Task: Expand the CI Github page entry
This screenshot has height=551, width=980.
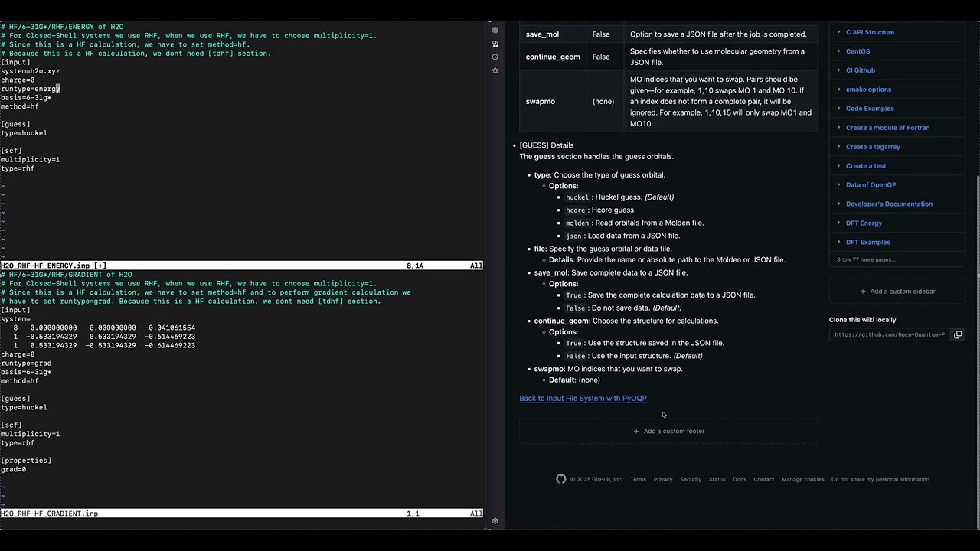Action: tap(838, 70)
